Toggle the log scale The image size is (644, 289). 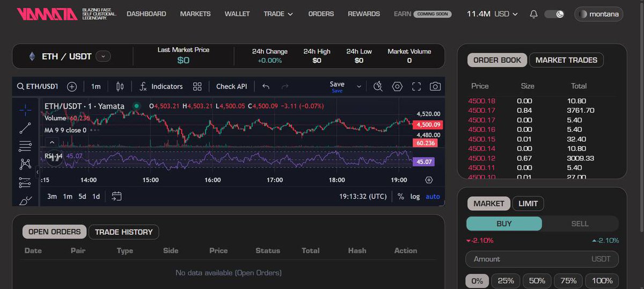(415, 197)
